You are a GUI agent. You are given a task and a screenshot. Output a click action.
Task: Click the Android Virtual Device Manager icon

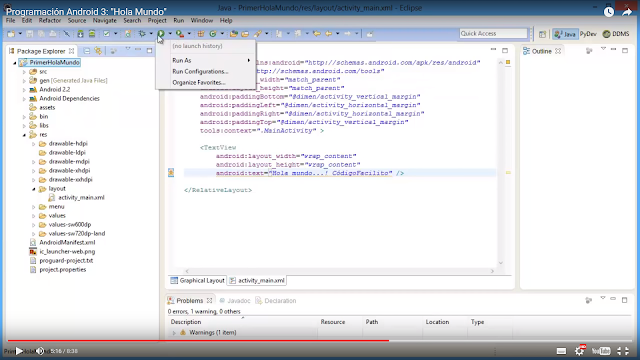[92, 34]
